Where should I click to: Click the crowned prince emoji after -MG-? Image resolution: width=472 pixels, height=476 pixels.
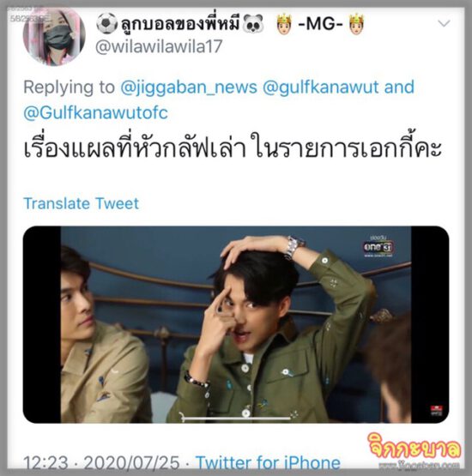[x=357, y=24]
